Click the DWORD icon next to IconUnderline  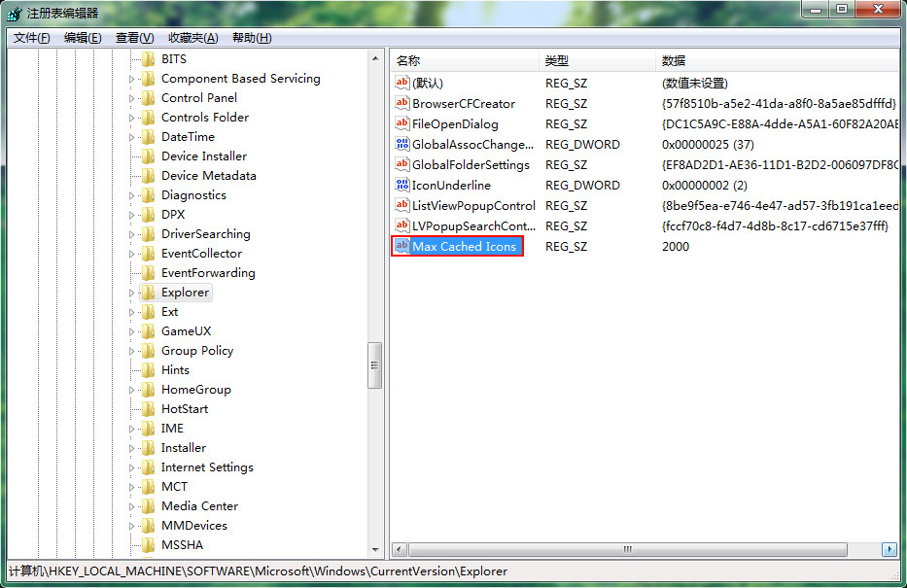(x=402, y=185)
